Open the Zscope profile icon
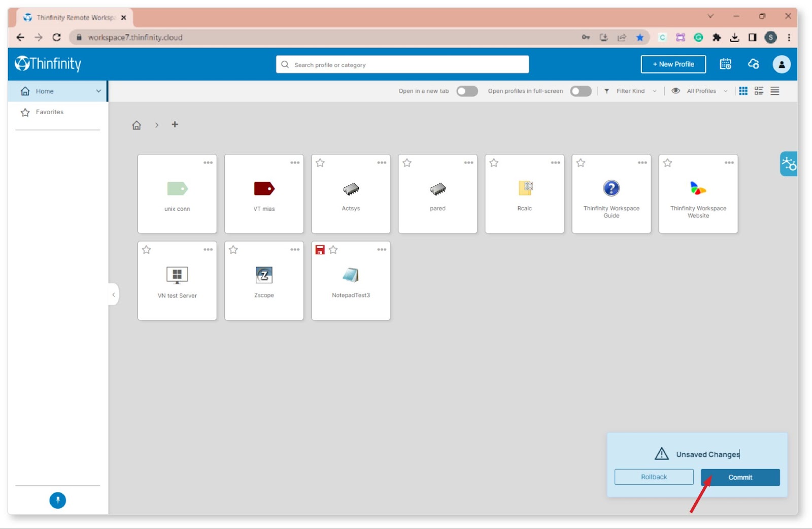This screenshot has width=812, height=529. click(264, 275)
